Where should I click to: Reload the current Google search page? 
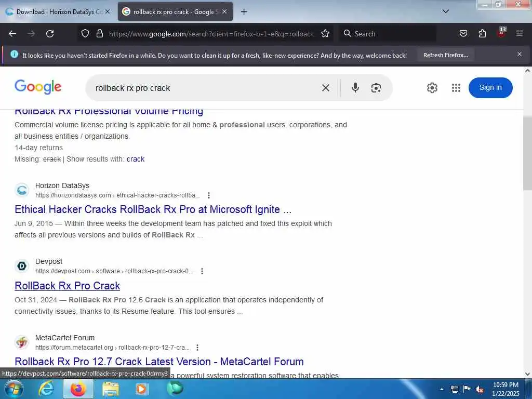click(x=50, y=34)
